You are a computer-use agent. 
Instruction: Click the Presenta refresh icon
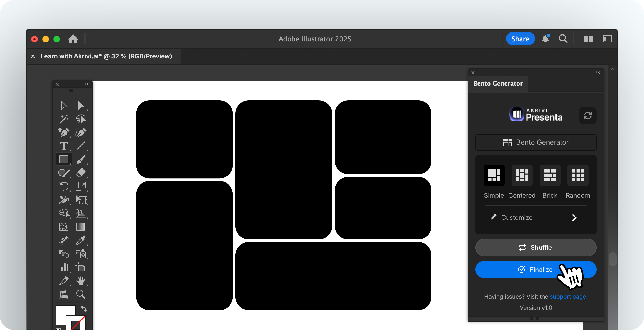(588, 116)
